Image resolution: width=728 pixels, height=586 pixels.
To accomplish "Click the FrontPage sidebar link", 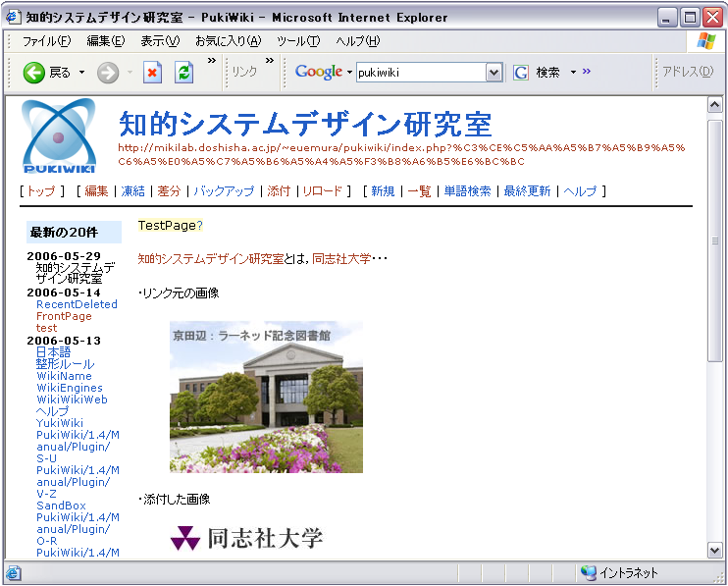I will click(64, 316).
